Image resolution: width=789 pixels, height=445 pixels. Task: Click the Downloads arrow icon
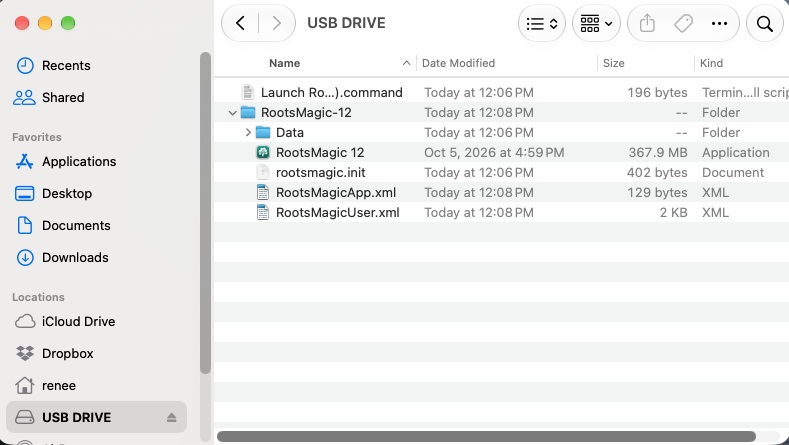[x=25, y=257]
